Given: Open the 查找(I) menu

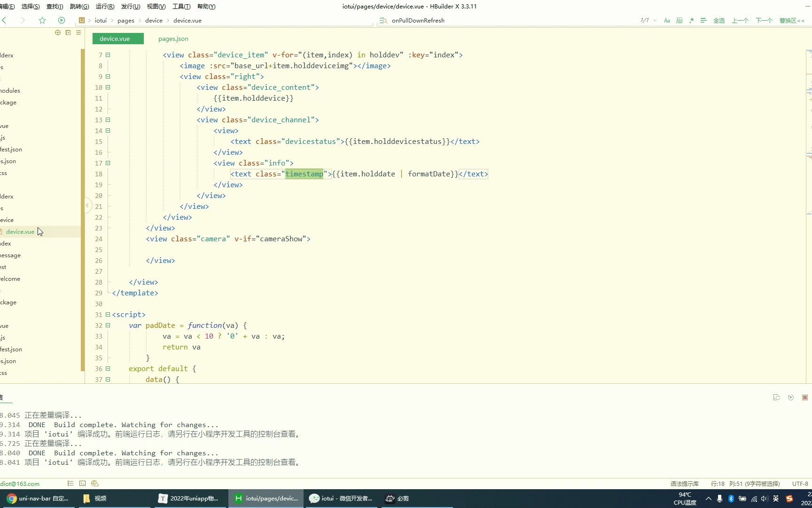Looking at the screenshot, I should 55,6.
